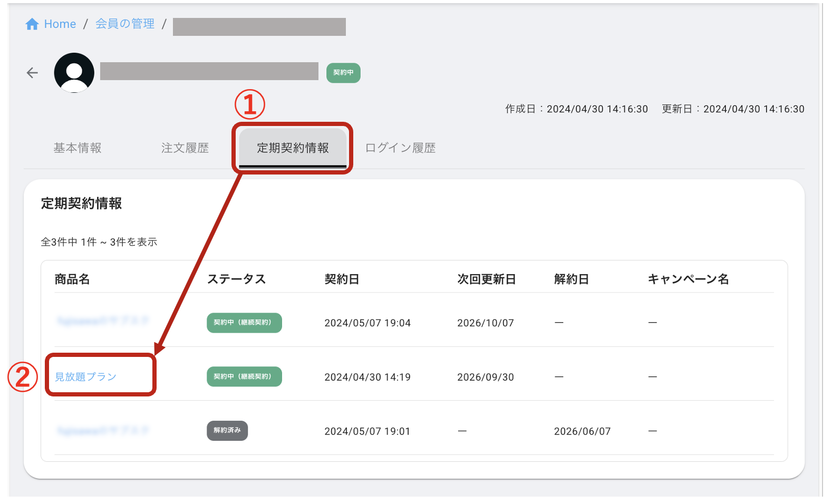The image size is (832, 504).
Task: Open the 会員の管理 breadcrumb link
Action: click(x=125, y=24)
